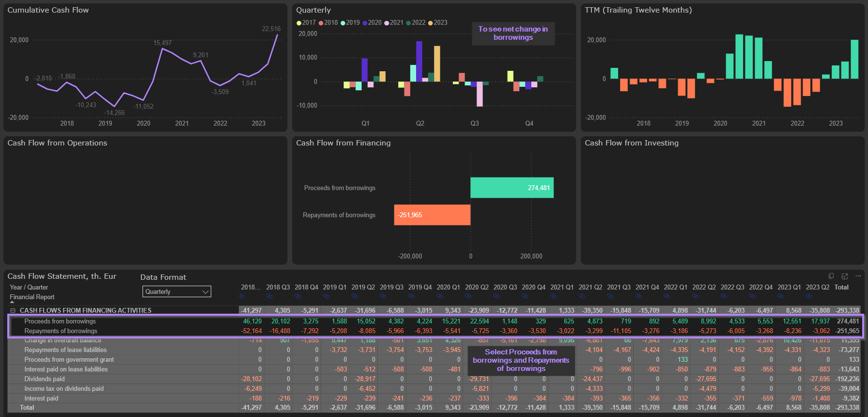This screenshot has width=868, height=417.
Task: Toggle the 2020 series in the Quarterly legend
Action: point(372,23)
